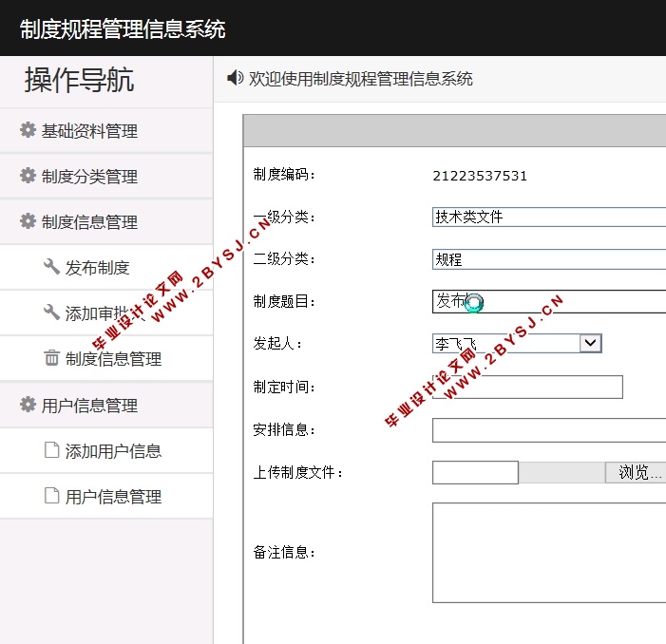Click the 制定时间 label
The image size is (666, 644).
284,387
